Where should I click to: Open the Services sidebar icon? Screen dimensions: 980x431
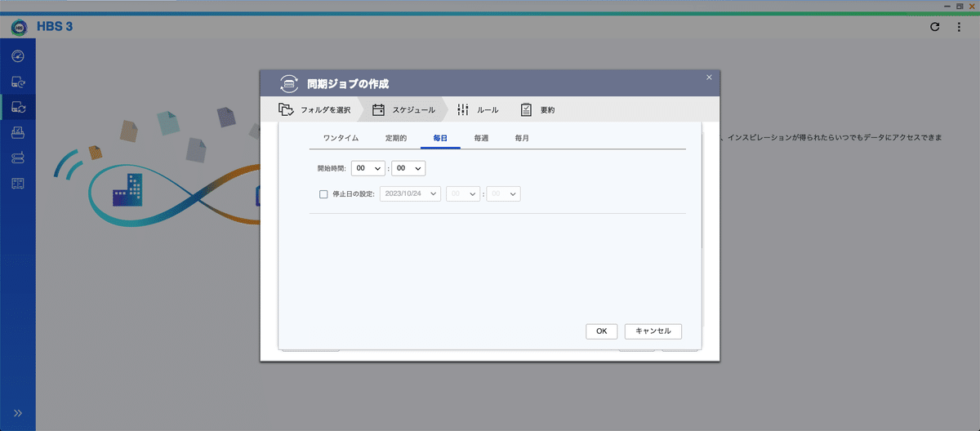(18, 158)
